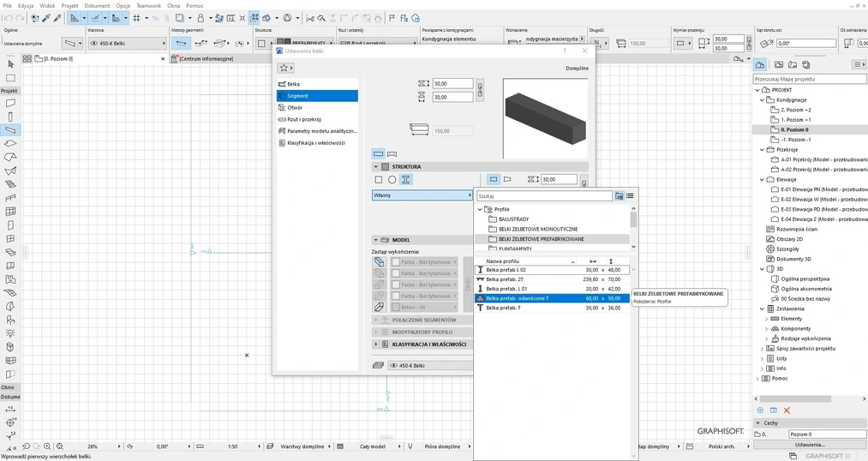Screen dimensions: 868x461
Task: Click the favorites star icon in dialog
Action: coord(284,68)
